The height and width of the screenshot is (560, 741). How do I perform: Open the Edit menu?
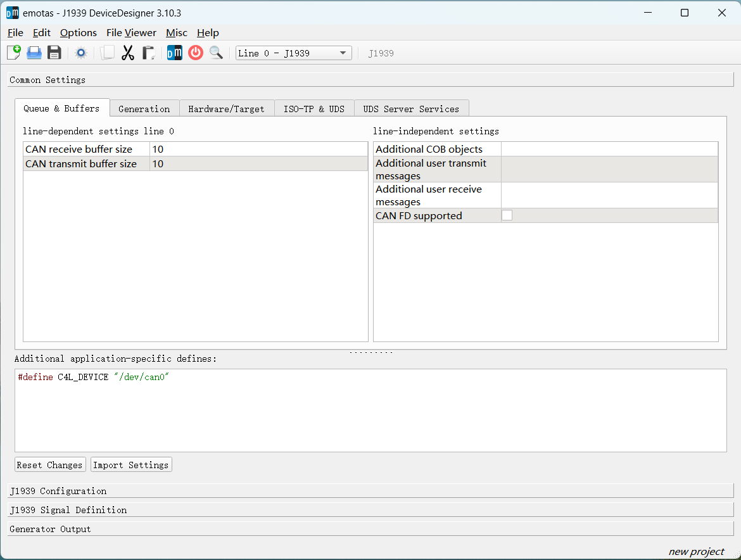[x=42, y=32]
